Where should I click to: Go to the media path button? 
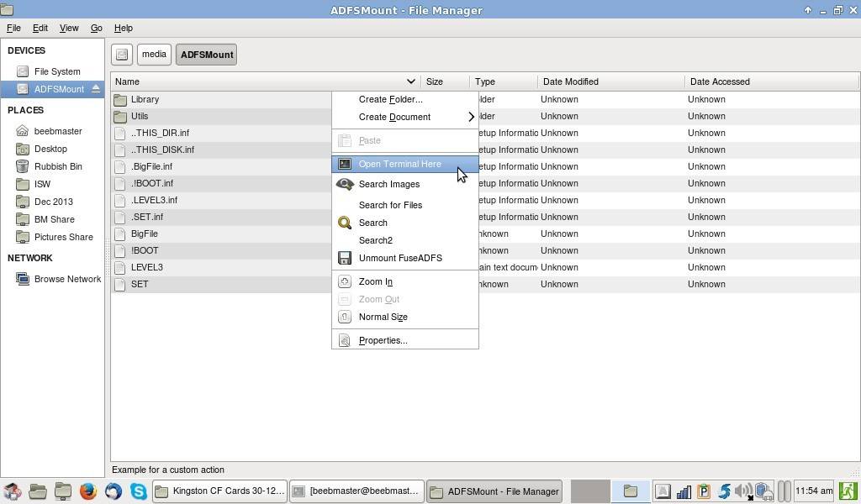pos(155,55)
